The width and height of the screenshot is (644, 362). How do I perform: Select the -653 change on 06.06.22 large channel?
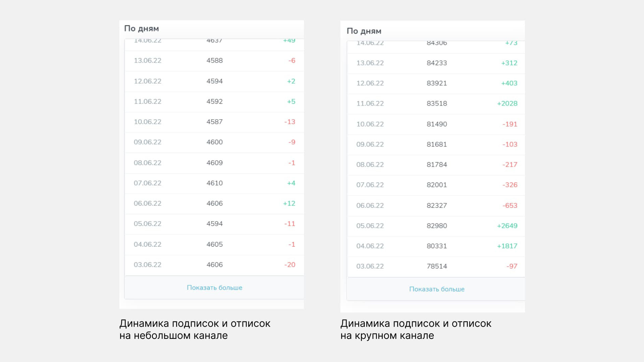click(x=509, y=205)
